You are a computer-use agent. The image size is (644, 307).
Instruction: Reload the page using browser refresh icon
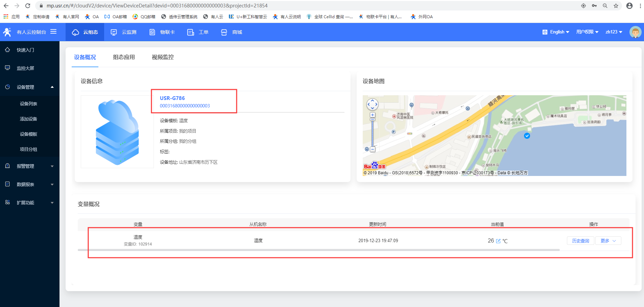click(28, 6)
